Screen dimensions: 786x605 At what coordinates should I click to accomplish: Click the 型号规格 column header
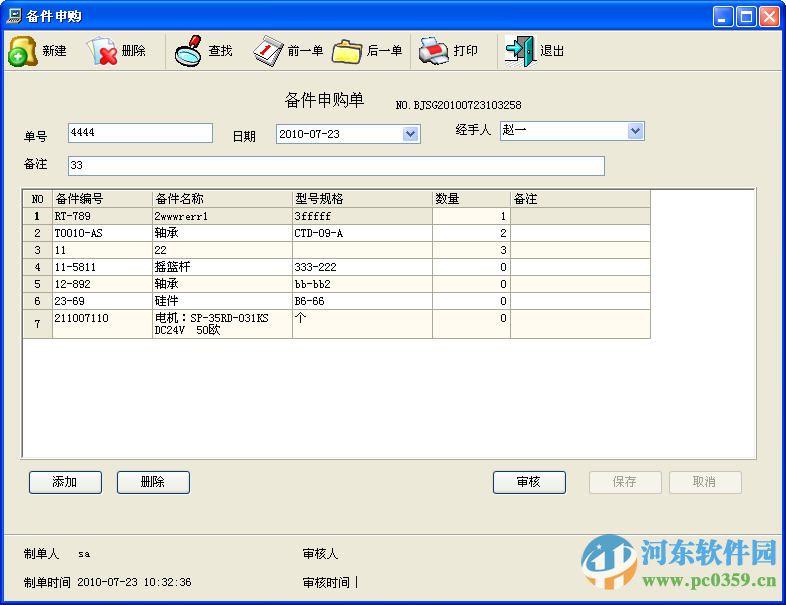362,199
